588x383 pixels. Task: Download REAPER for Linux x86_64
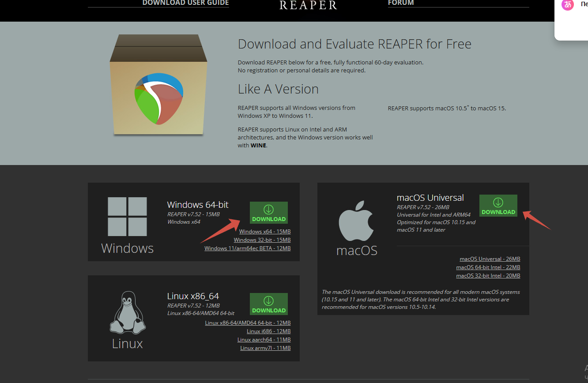click(x=269, y=304)
